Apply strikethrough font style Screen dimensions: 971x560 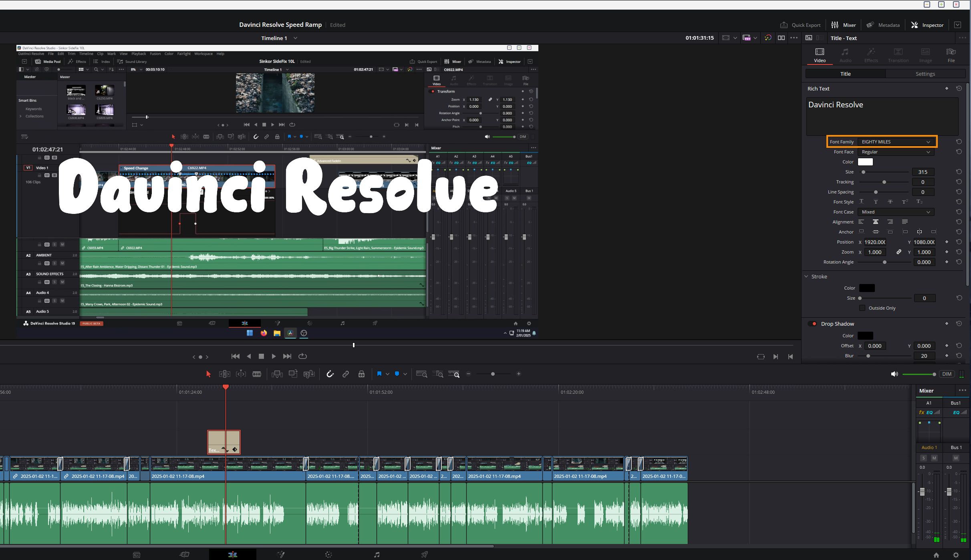890,202
